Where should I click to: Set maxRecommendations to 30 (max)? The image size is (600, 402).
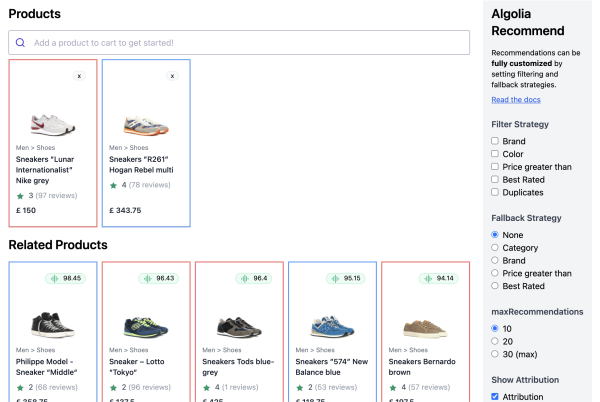pos(495,353)
